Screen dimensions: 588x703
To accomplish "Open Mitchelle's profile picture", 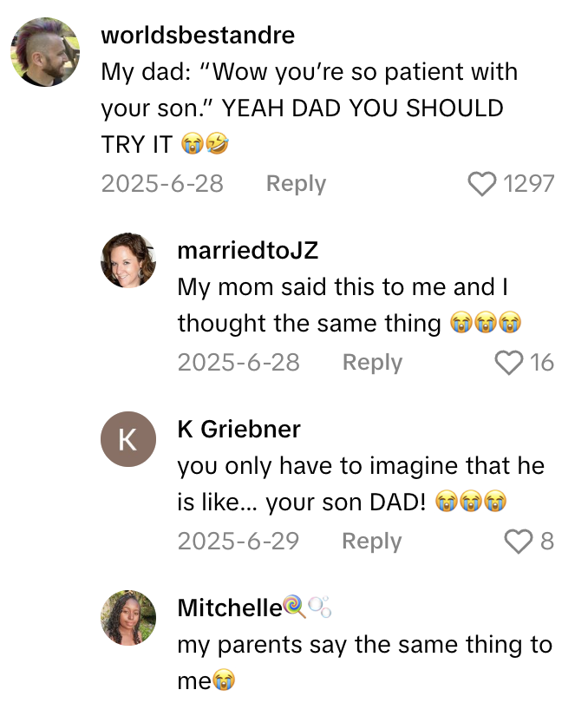I will 128,618.
